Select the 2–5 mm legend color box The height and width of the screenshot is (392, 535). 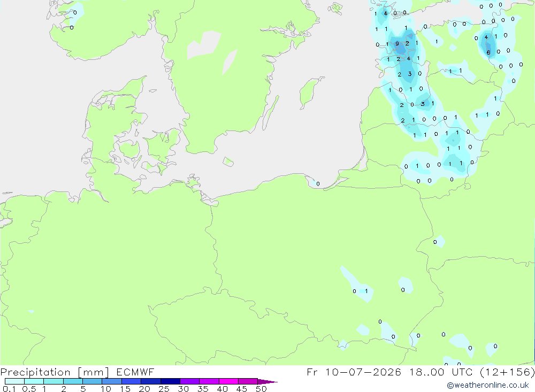pyautogui.click(x=73, y=381)
